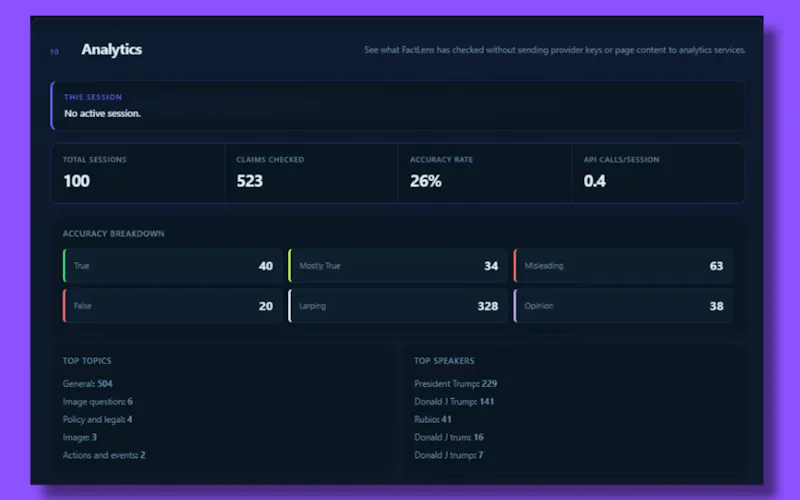
Task: Click the Accuracy Rate value 26%
Action: 426,181
